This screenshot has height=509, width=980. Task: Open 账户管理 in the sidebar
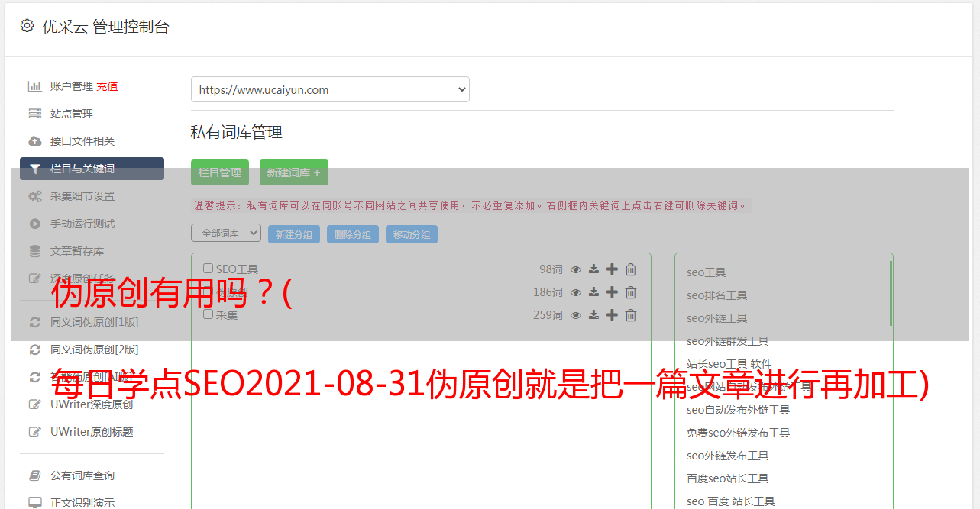click(72, 86)
